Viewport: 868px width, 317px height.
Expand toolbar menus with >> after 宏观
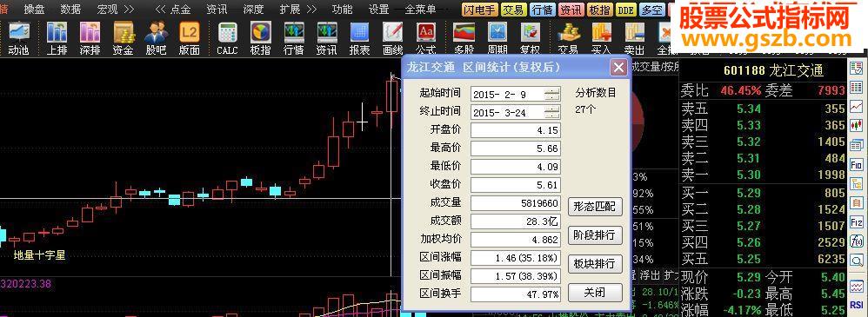point(129,10)
